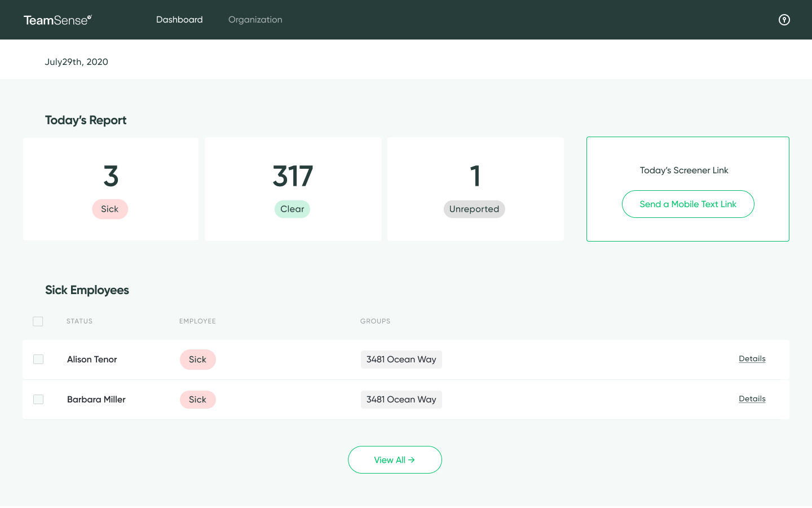Check the box for Barbara Miller

click(x=38, y=399)
